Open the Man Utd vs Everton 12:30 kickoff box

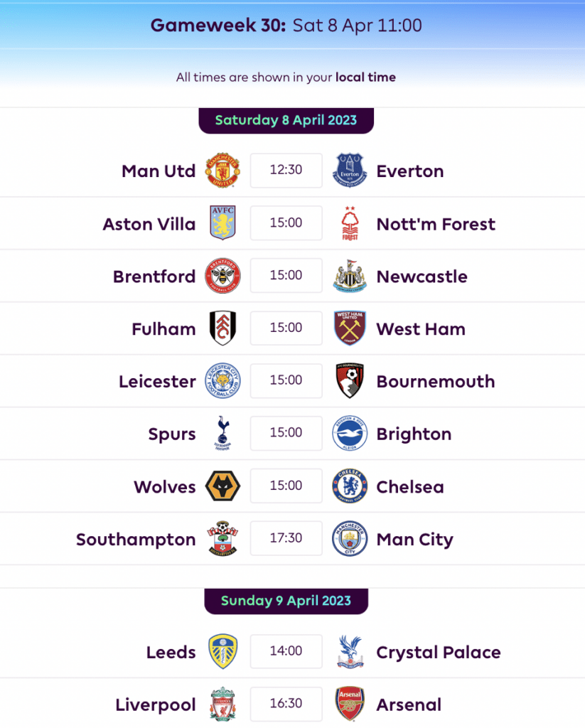(286, 171)
